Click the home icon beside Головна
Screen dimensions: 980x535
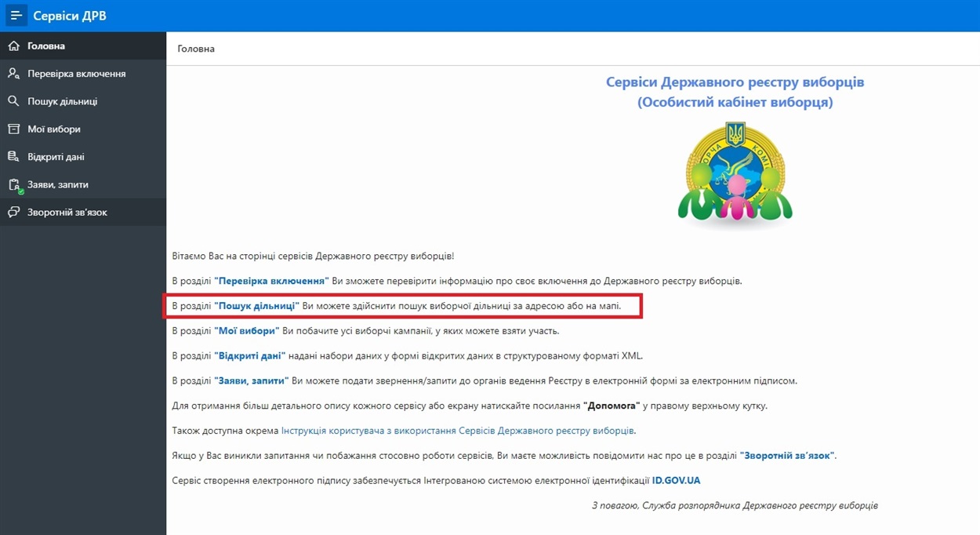pos(13,46)
